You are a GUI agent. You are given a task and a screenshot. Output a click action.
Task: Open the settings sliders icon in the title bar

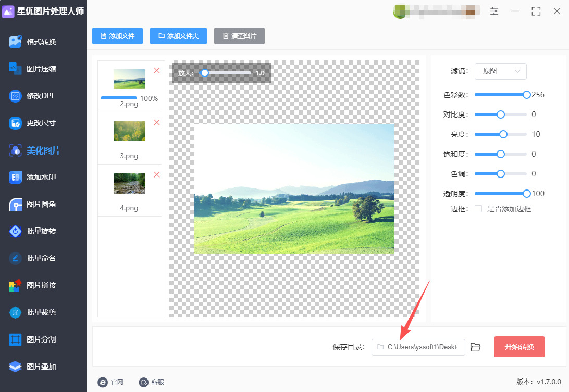click(494, 11)
